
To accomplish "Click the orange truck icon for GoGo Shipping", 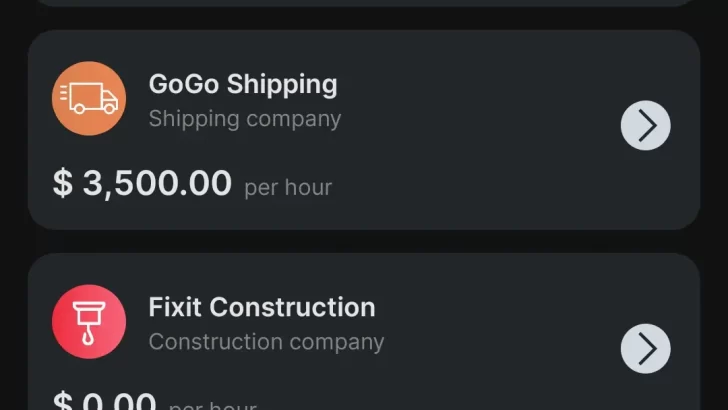I will [89, 98].
